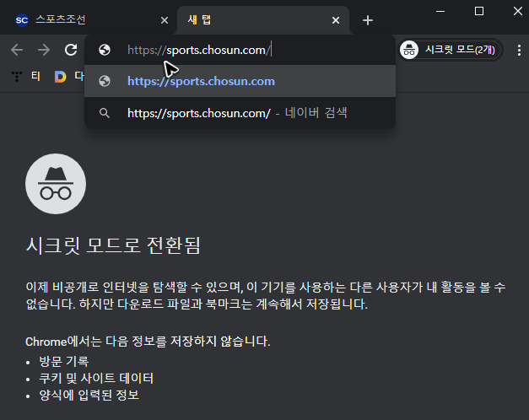Choose https://sports.chosun.com suggestion

click(240, 81)
